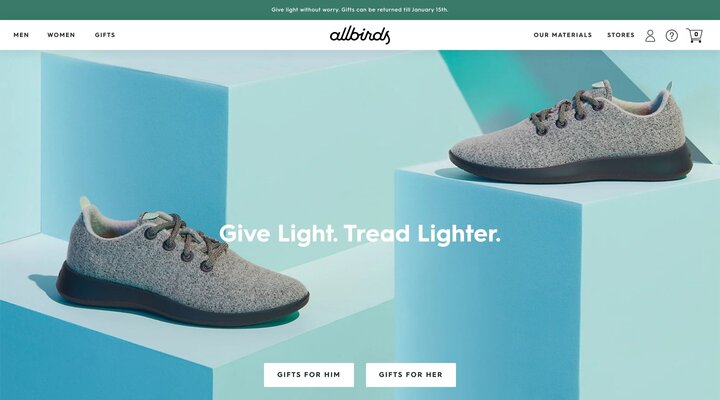
Task: Click the GIFTS FOR HIM button
Action: click(309, 375)
